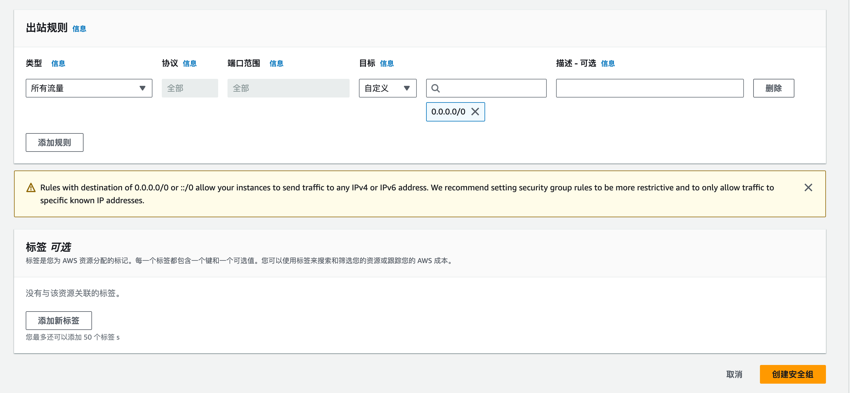Click the 添加新标签 button
The height and width of the screenshot is (393, 868).
59,321
